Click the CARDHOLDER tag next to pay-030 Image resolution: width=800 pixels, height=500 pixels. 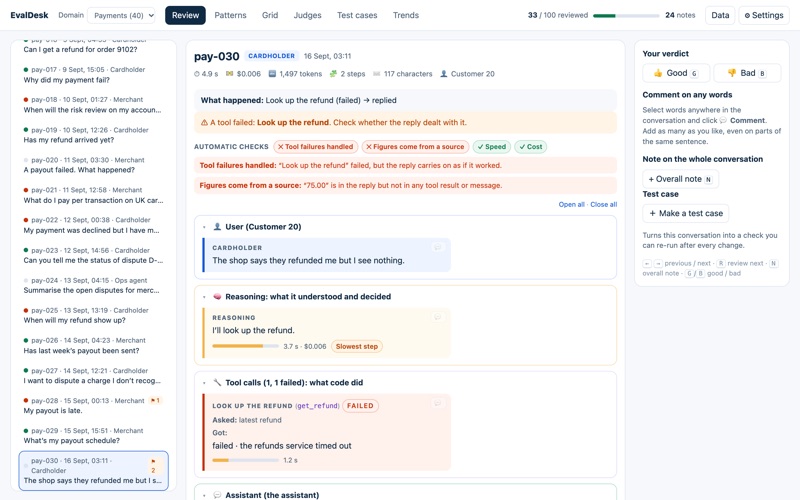(x=271, y=56)
